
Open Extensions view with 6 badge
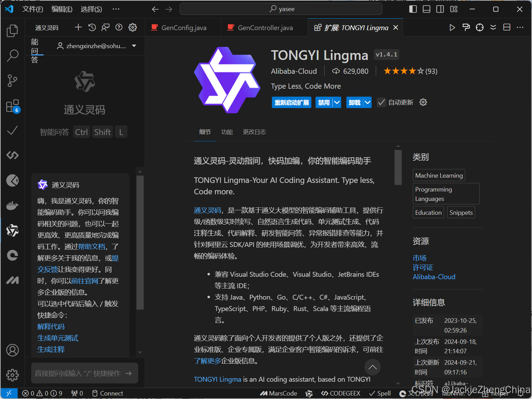pos(12,106)
